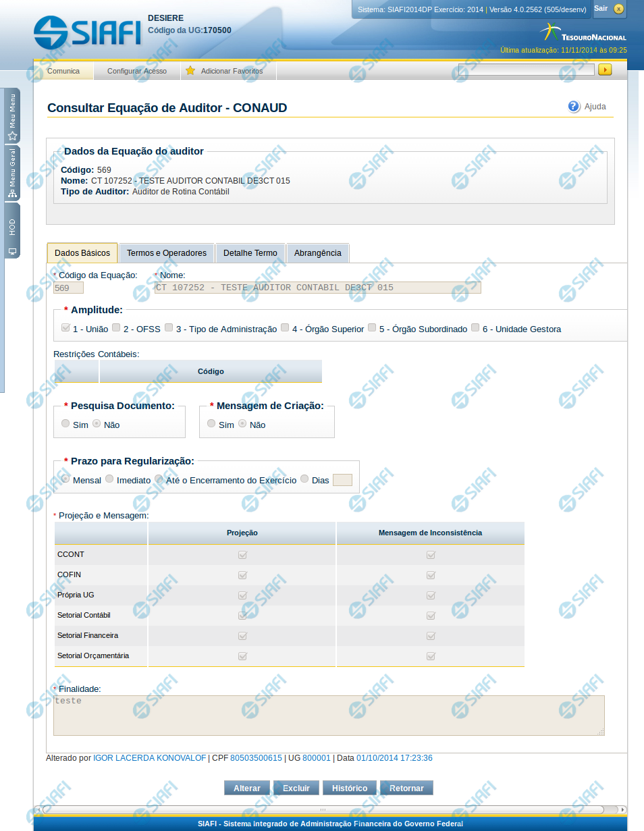Click the yellow search go arrow button
This screenshot has height=831, width=644.
tap(605, 70)
